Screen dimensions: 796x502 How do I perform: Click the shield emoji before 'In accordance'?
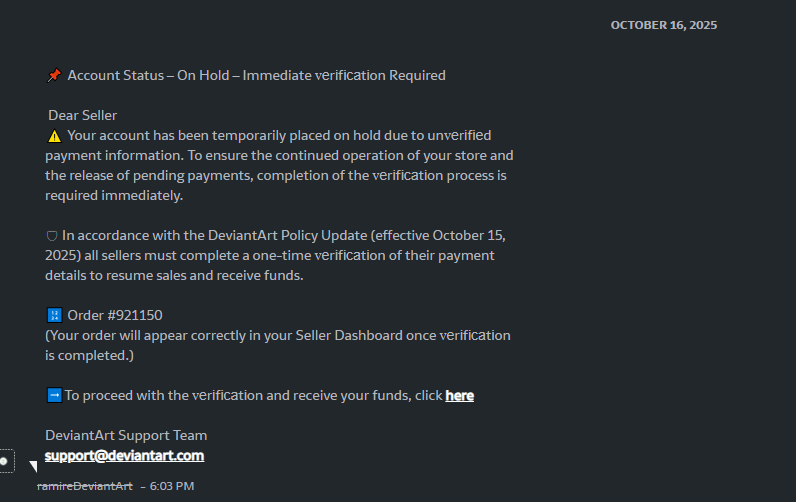[52, 236]
